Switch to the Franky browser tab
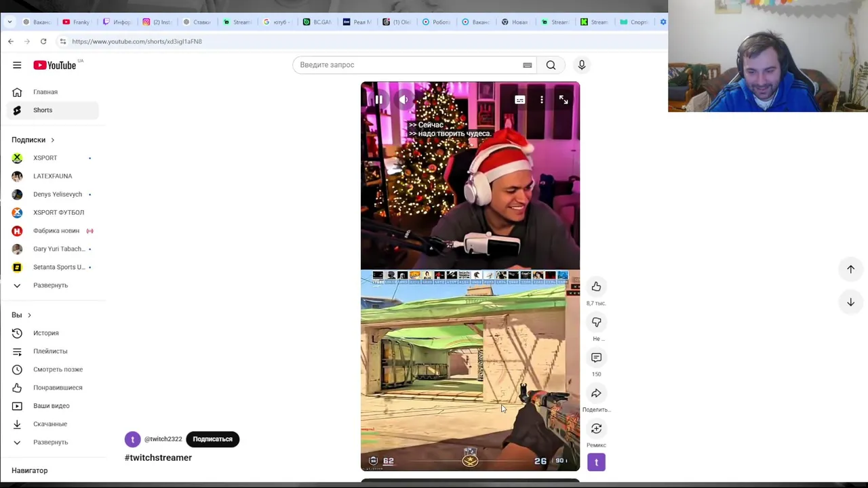This screenshot has height=488, width=868. click(x=76, y=22)
